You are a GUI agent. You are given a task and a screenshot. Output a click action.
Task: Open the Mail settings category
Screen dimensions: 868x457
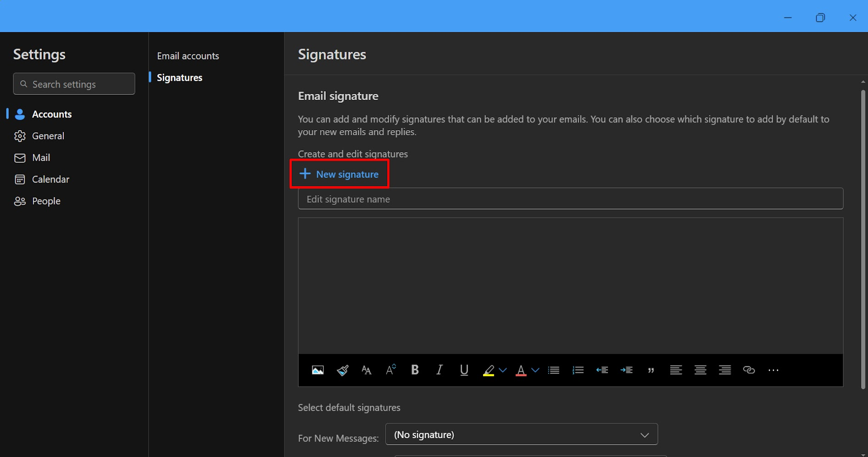pos(32,158)
